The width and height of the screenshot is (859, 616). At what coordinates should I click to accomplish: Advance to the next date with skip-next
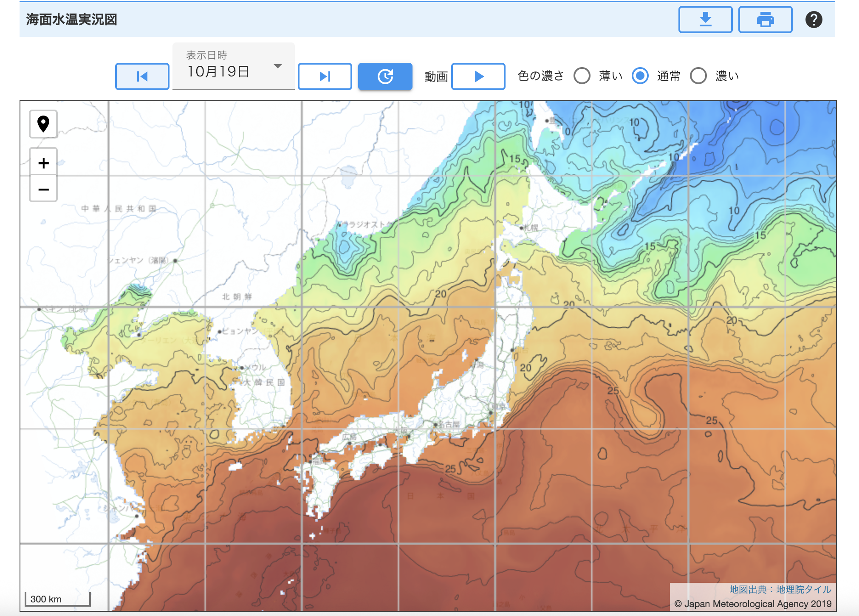(x=325, y=76)
